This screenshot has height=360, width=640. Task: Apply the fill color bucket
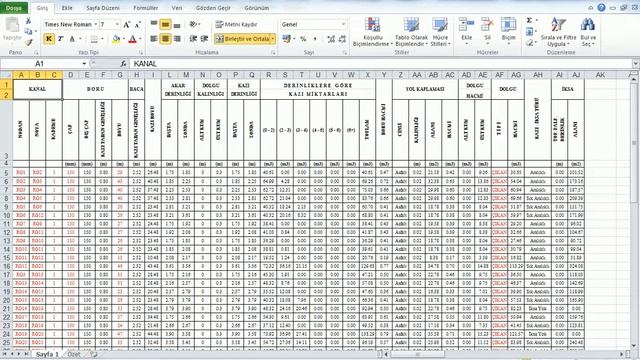coord(116,39)
